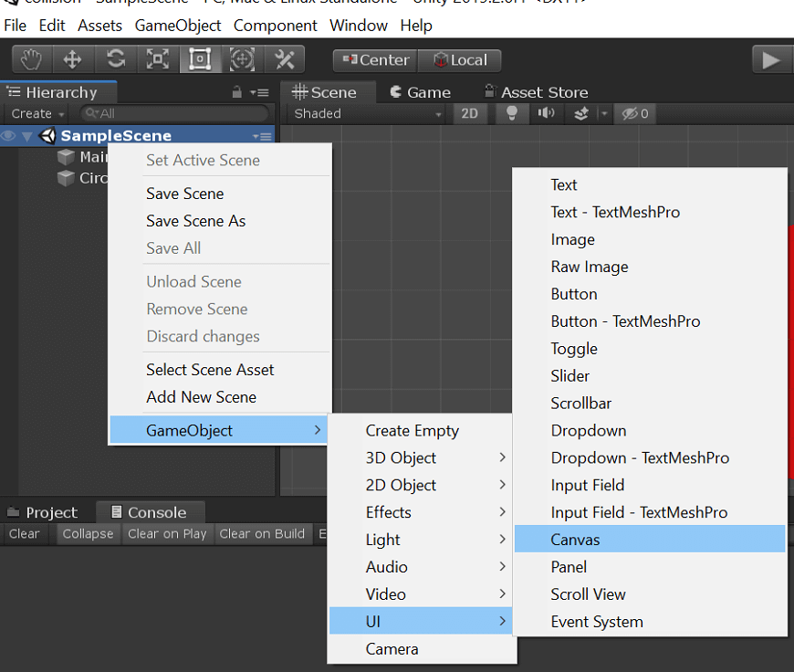Enable 2D mode in the Scene view

[x=469, y=113]
